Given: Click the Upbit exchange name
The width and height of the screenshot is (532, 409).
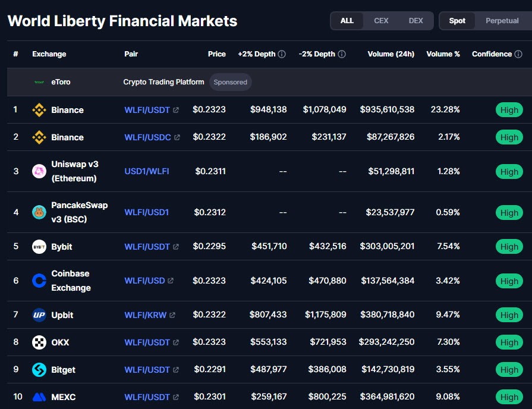Looking at the screenshot, I should (x=62, y=315).
